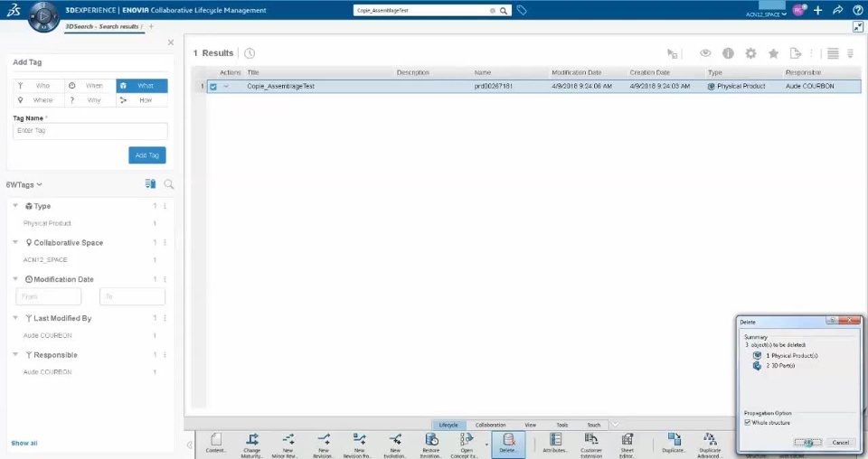Click the Share arrow icon in header
This screenshot has width=868, height=459.
[x=837, y=10]
